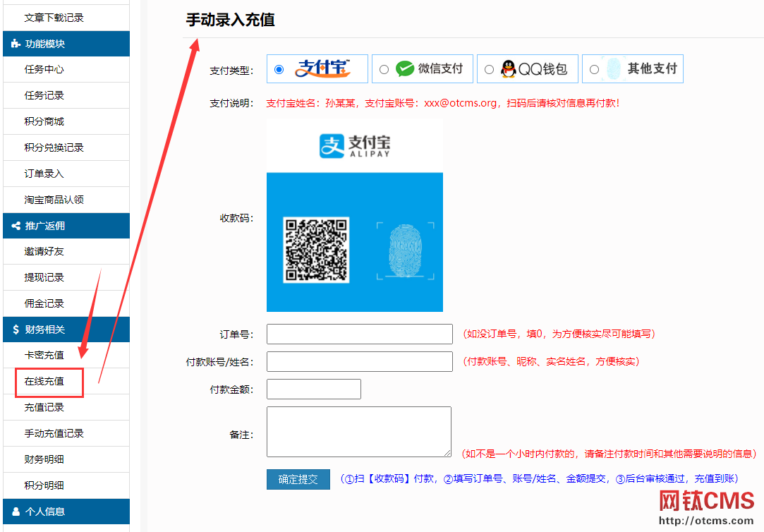The height and width of the screenshot is (532, 764).
Task: Open 在线充值 in the sidebar
Action: (44, 382)
